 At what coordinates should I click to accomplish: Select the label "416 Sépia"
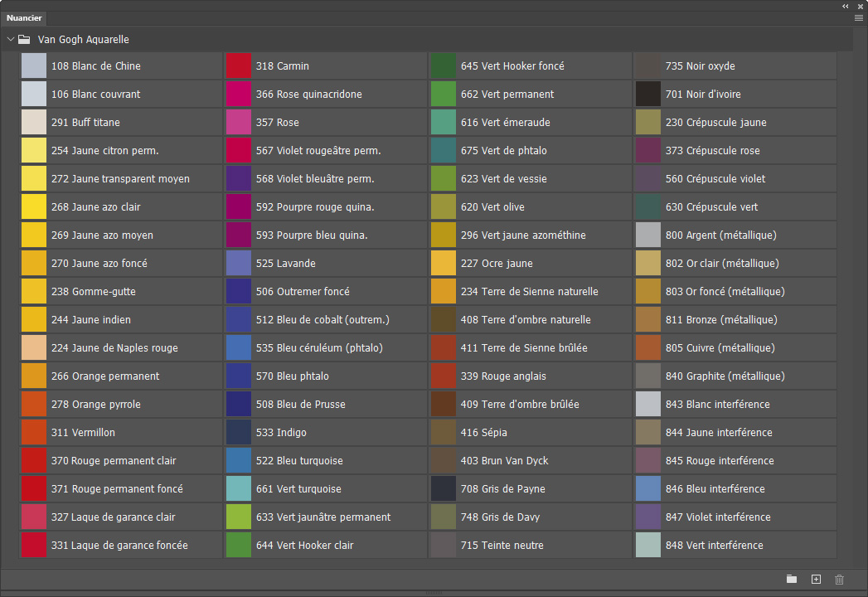point(484,433)
